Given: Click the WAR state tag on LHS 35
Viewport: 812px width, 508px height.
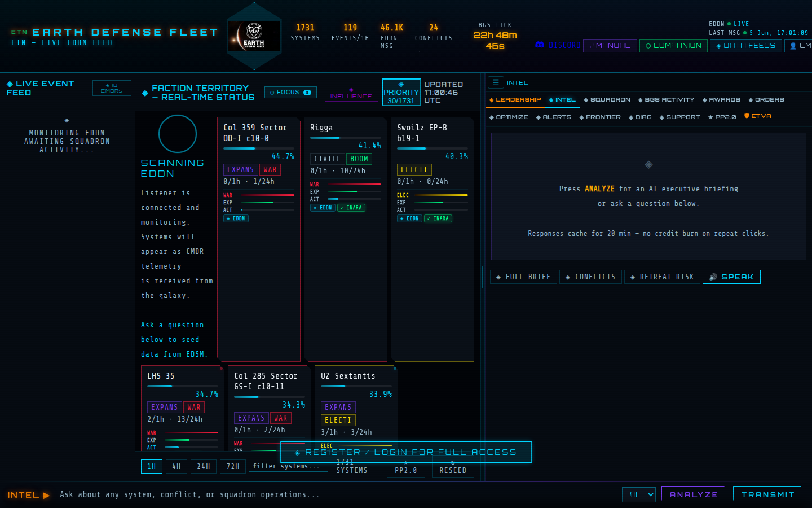Looking at the screenshot, I should tap(194, 407).
